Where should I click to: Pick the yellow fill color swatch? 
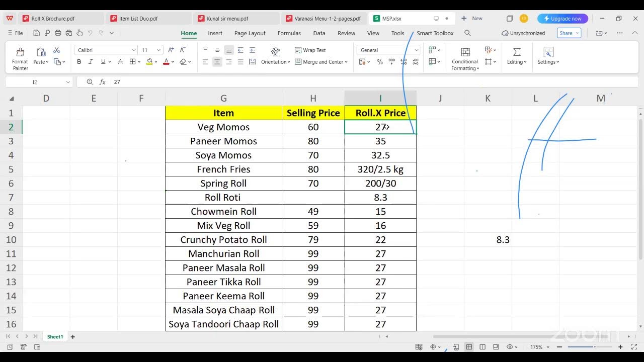pyautogui.click(x=149, y=62)
